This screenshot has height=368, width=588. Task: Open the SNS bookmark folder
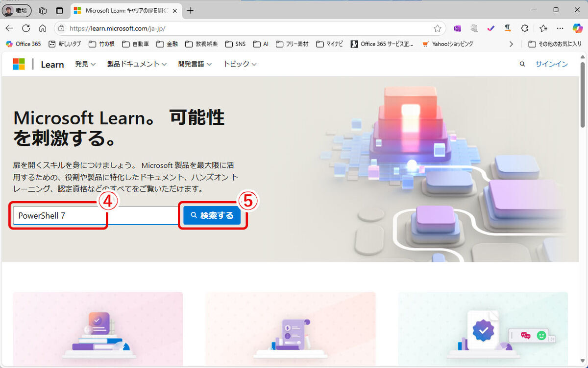point(236,44)
